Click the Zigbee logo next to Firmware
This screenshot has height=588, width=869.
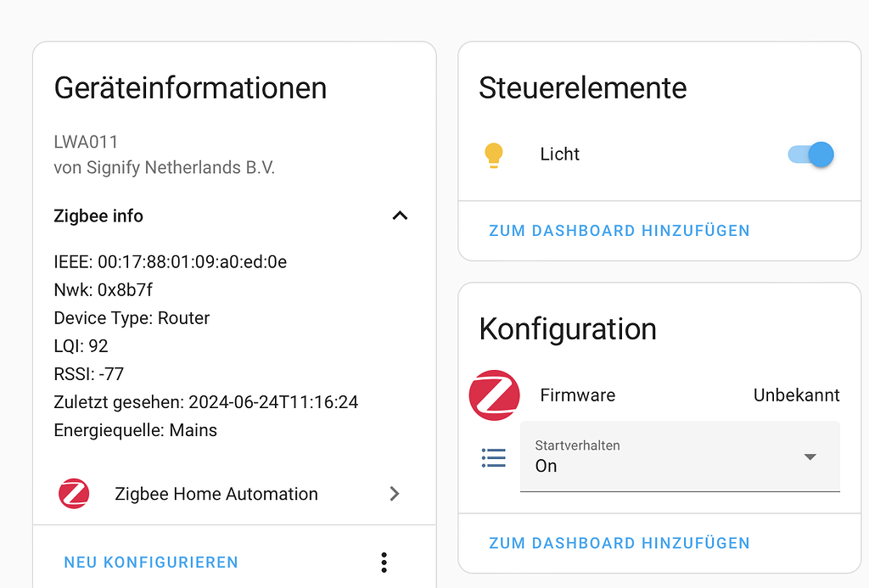click(495, 395)
